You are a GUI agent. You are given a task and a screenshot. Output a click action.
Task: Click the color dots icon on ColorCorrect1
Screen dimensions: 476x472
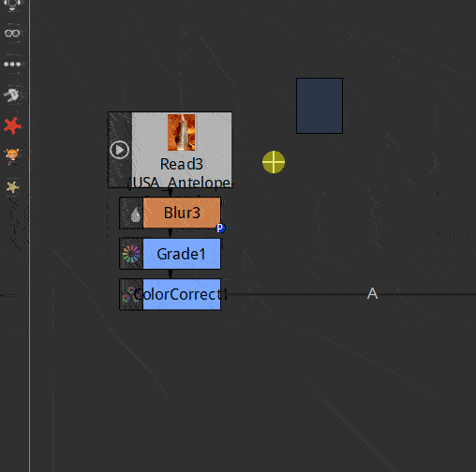pyautogui.click(x=131, y=294)
